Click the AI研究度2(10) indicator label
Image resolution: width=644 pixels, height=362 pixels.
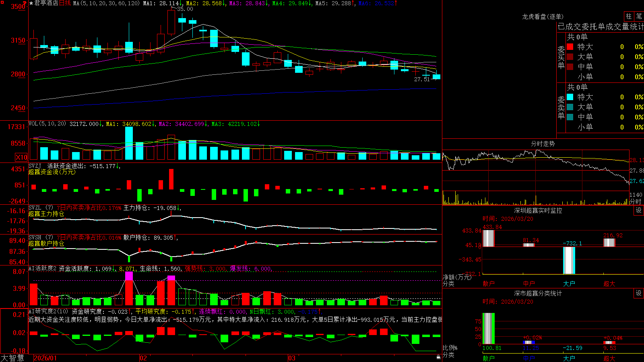coord(48,311)
